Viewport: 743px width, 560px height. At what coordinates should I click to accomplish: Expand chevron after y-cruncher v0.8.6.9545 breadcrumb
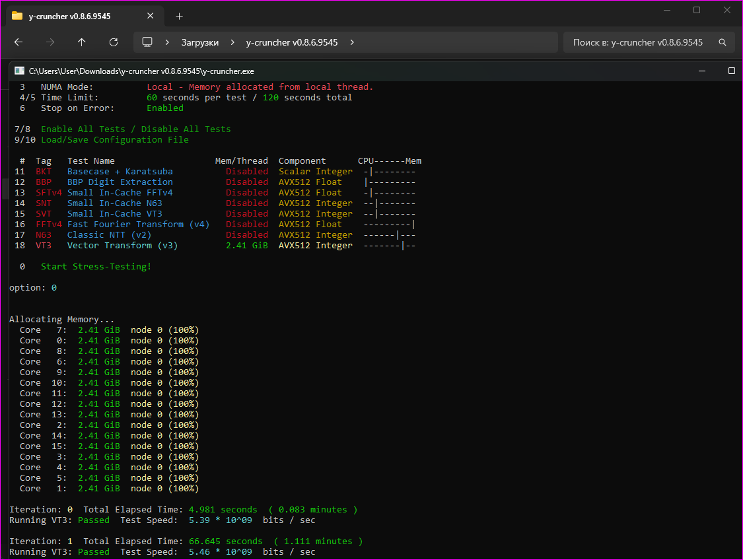(351, 42)
